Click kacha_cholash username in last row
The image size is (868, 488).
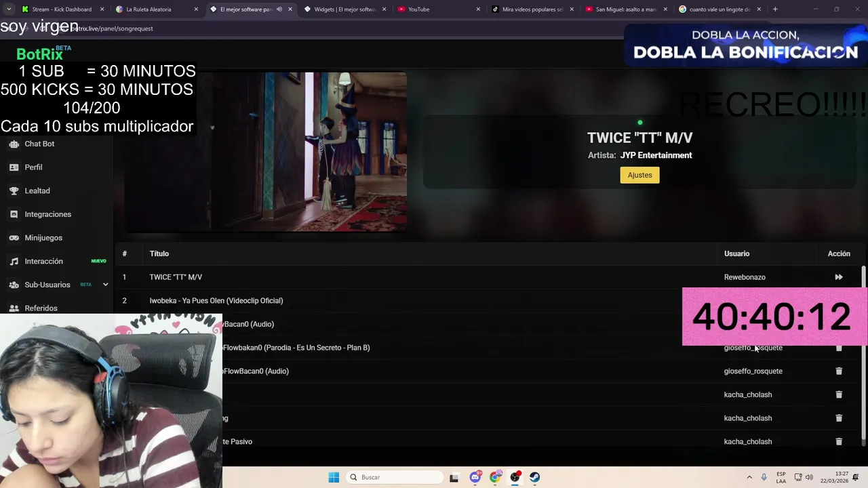748,442
